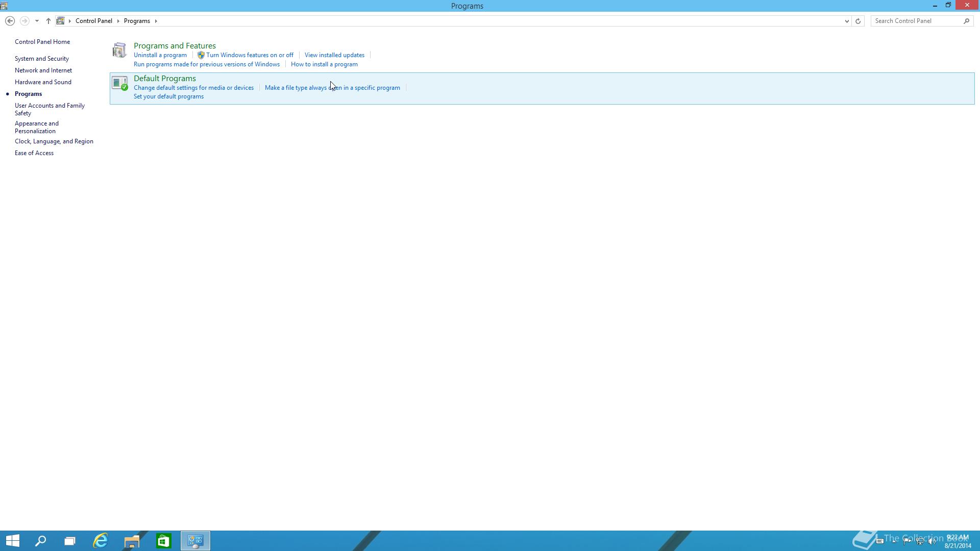Change default settings for media or devices

193,88
